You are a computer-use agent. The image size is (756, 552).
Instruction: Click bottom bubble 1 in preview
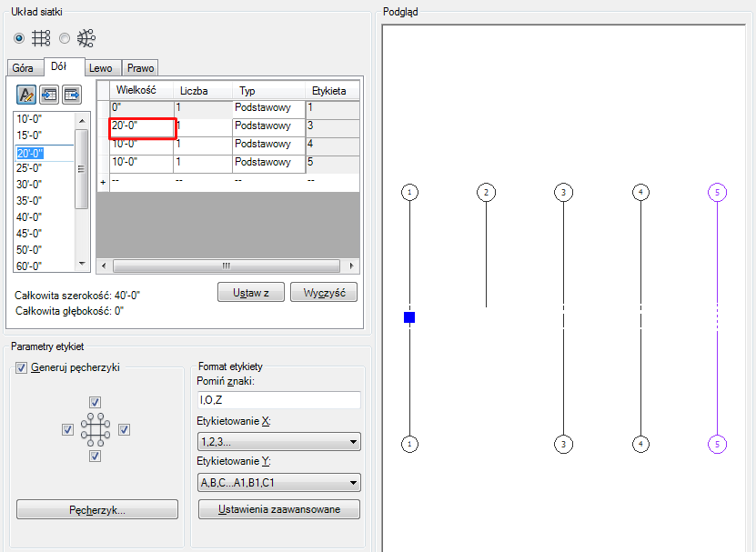click(x=409, y=444)
